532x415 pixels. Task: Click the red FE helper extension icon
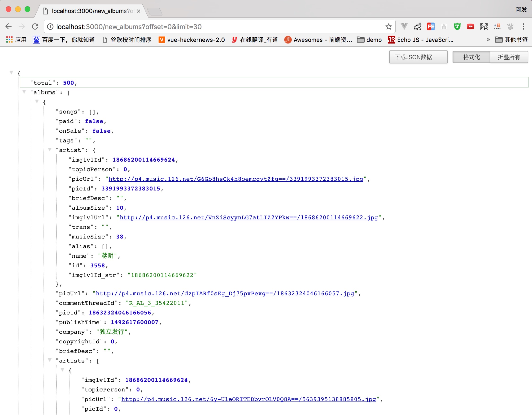coord(431,26)
